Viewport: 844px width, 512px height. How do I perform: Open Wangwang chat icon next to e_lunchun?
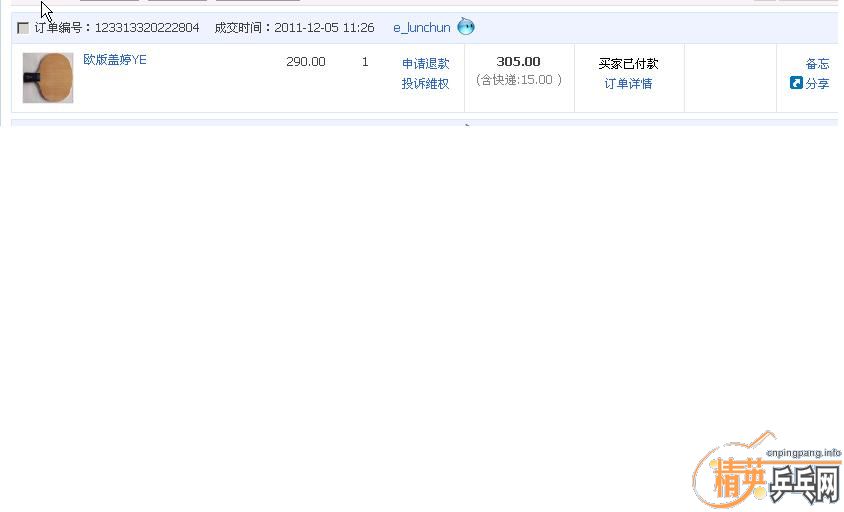pyautogui.click(x=466, y=27)
